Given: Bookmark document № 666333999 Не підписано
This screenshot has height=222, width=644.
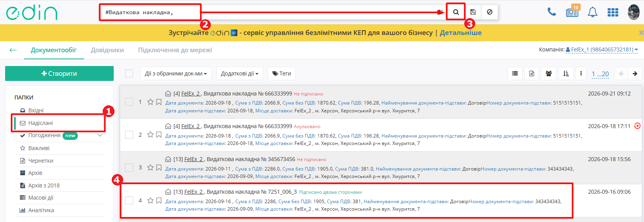Looking at the screenshot, I should click(x=159, y=102).
